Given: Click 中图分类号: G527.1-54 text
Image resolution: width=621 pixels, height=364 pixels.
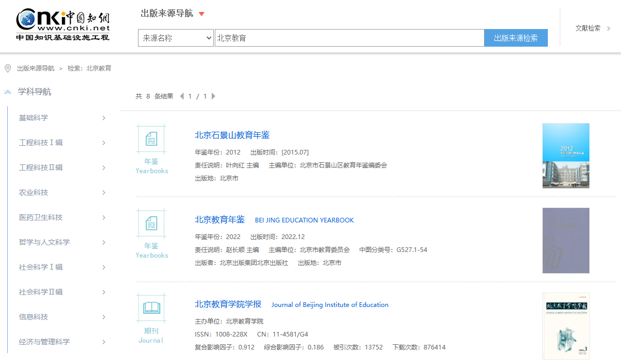Looking at the screenshot, I should [393, 250].
